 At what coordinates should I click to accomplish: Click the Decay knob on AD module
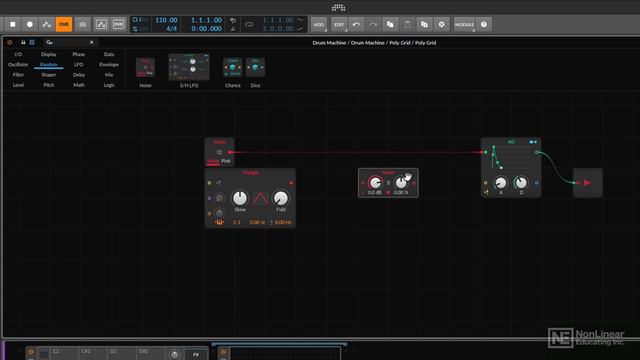tap(521, 182)
